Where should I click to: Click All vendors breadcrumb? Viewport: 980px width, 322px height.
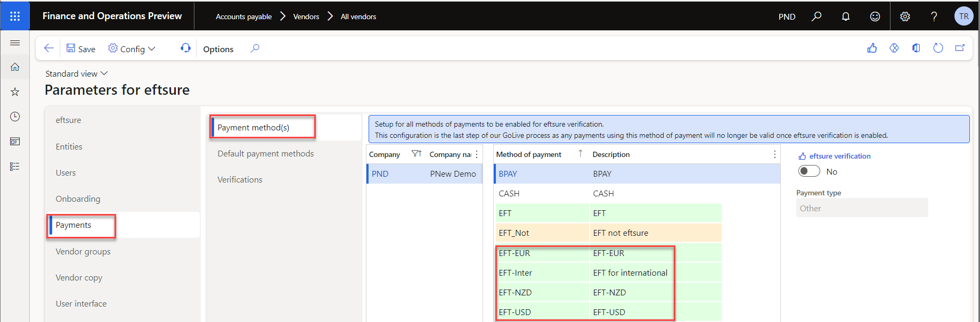[358, 16]
